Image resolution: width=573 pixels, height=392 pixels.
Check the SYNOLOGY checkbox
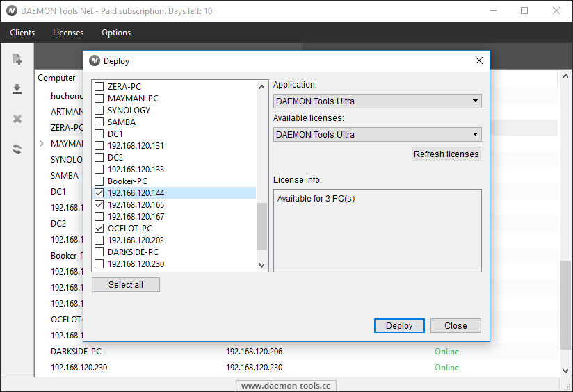pos(99,110)
